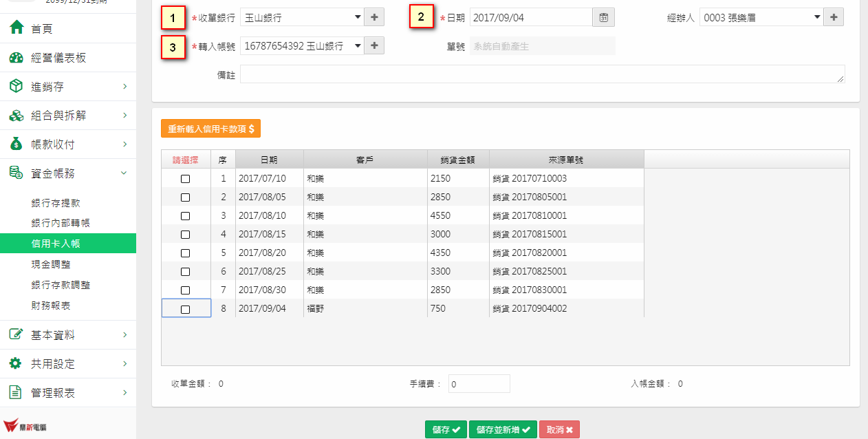Click the 備註 remarks text box
The height and width of the screenshot is (439, 868).
(x=543, y=74)
